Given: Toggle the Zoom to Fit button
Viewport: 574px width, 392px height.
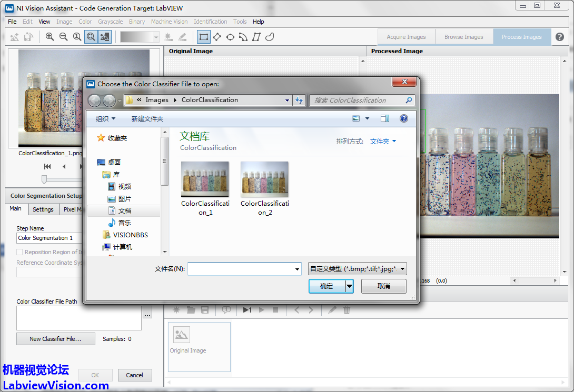Looking at the screenshot, I should 91,37.
